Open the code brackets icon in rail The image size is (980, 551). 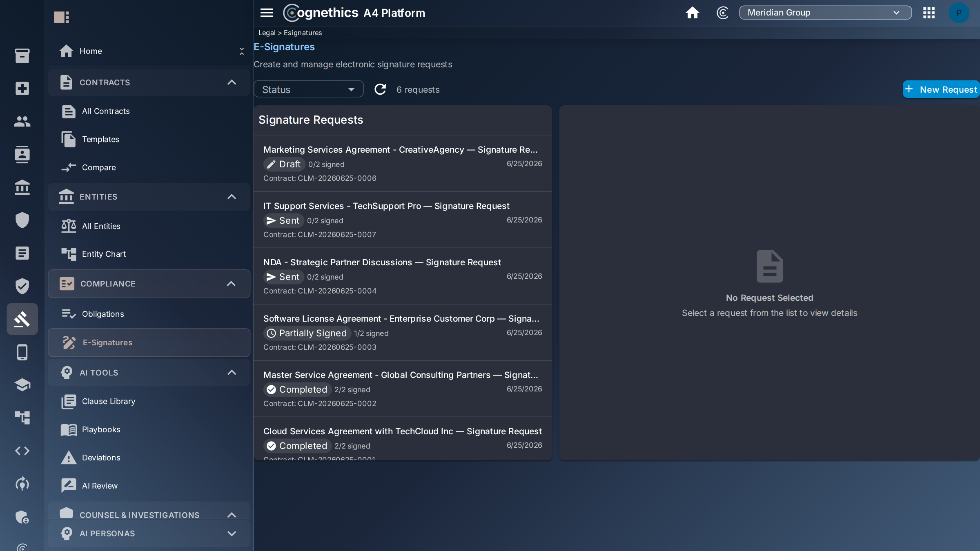click(x=22, y=451)
